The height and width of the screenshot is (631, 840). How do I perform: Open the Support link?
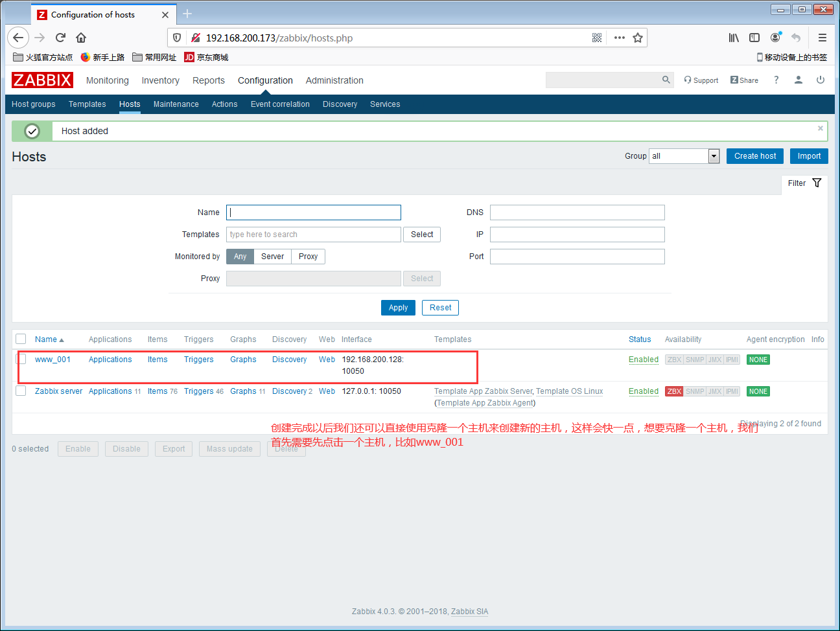[x=701, y=80]
